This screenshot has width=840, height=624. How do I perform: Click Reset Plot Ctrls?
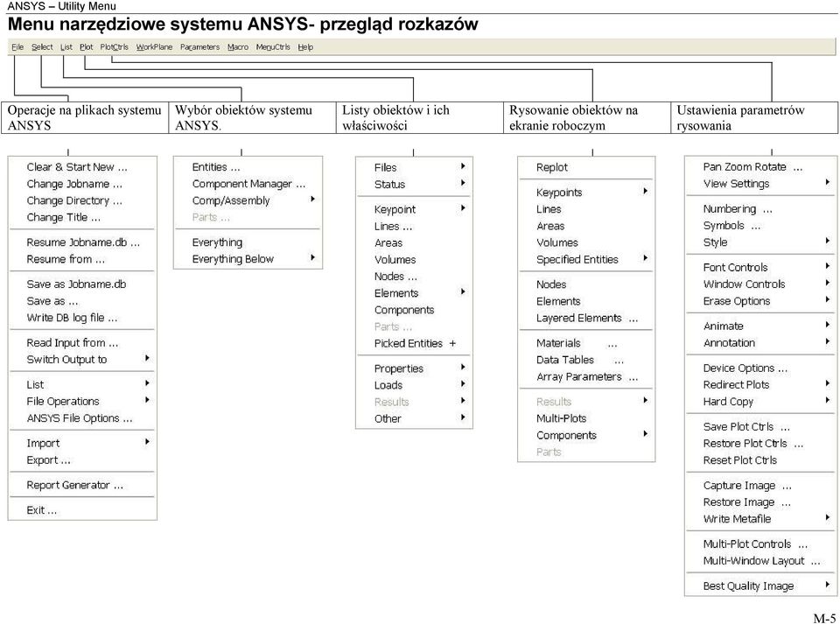760,460
